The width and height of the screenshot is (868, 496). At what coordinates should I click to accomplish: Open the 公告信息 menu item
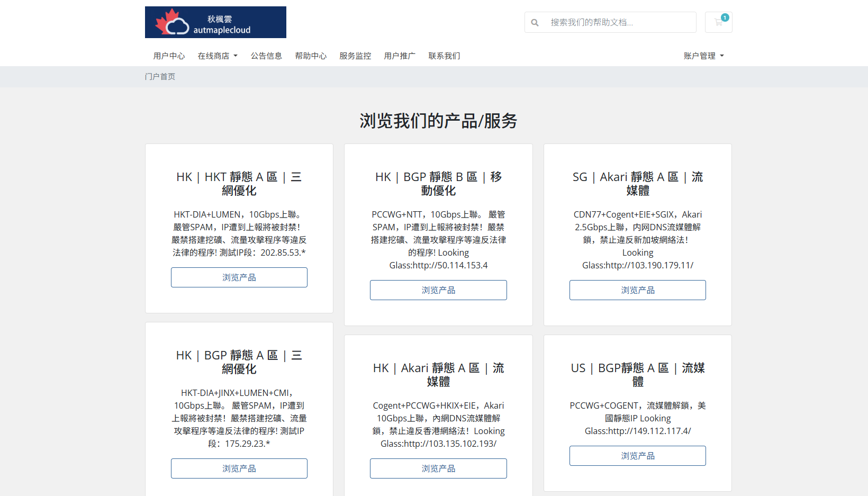tap(266, 56)
